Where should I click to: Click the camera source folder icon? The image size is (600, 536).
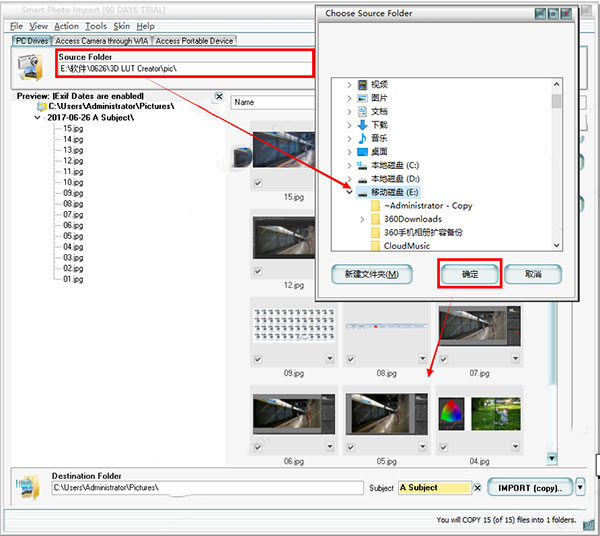click(29, 67)
